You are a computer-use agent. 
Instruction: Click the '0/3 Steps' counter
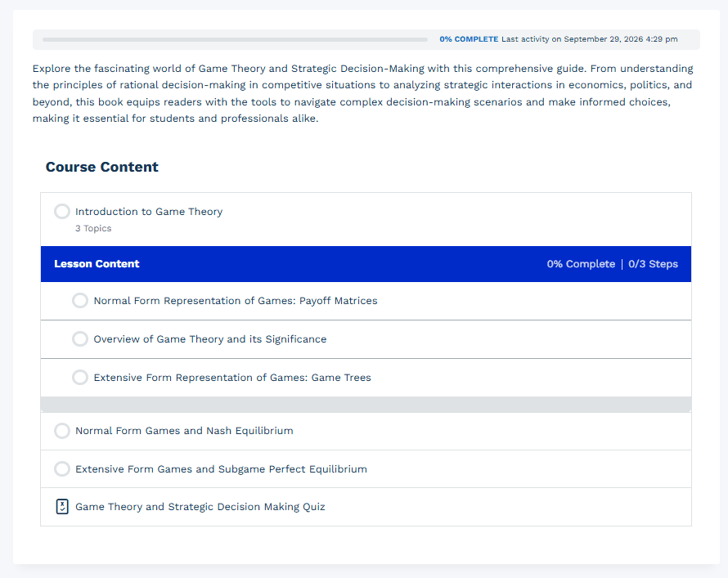tap(653, 264)
